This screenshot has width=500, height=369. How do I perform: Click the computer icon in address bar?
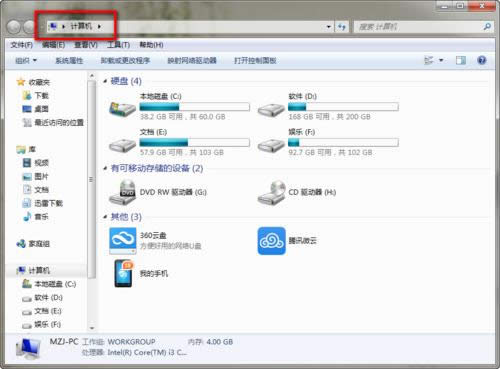52,26
